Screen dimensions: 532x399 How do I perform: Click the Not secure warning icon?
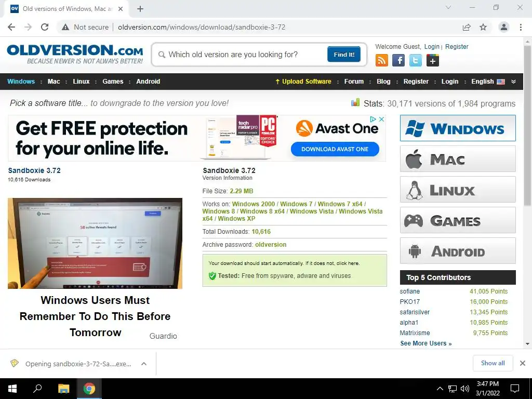click(65, 27)
